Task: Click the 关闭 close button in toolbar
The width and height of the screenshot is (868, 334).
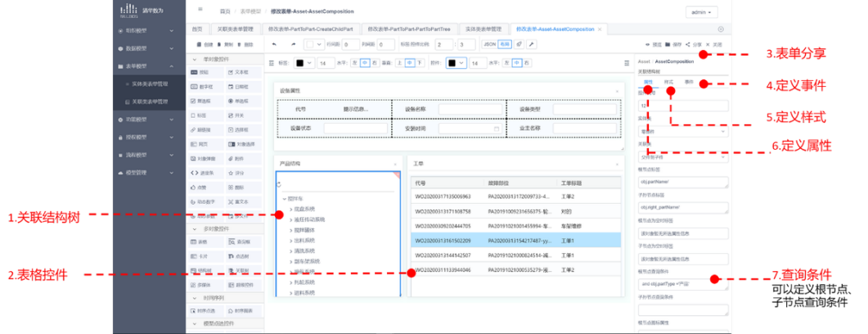Action: point(713,44)
